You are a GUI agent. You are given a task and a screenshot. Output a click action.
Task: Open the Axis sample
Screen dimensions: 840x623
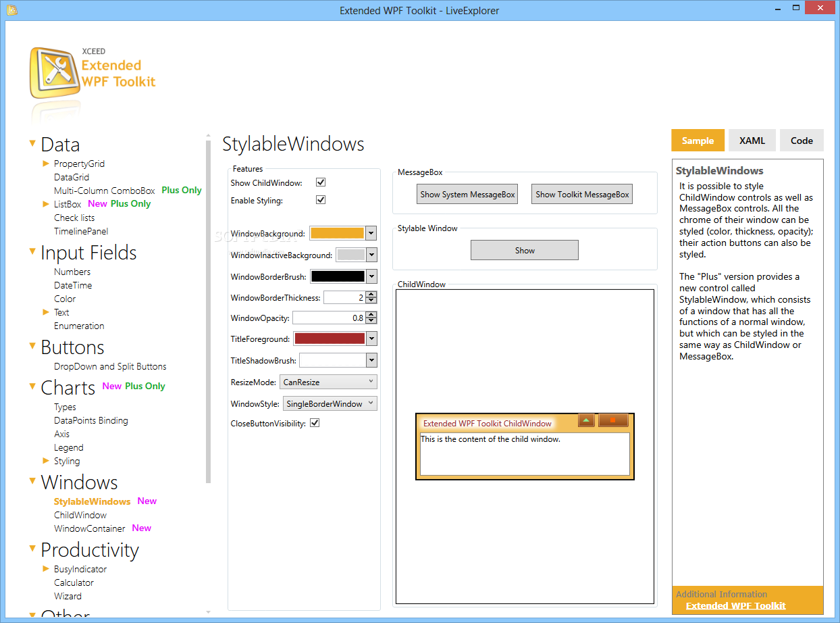(62, 434)
